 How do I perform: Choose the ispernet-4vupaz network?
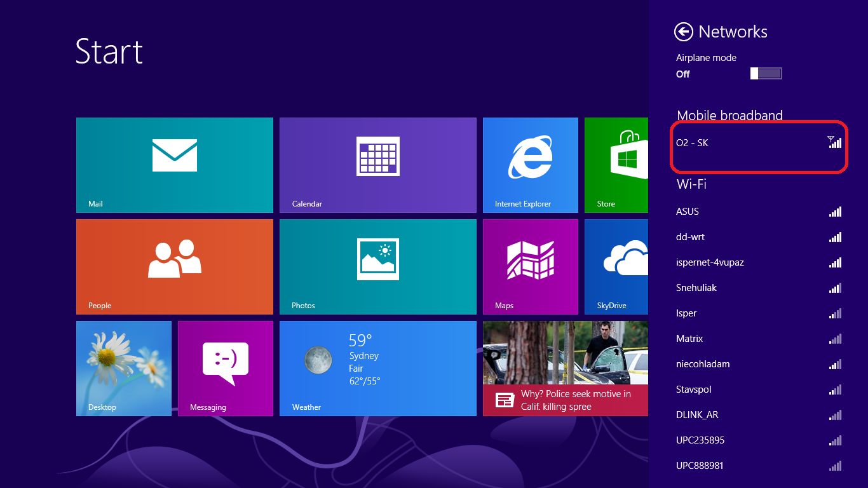click(x=759, y=262)
